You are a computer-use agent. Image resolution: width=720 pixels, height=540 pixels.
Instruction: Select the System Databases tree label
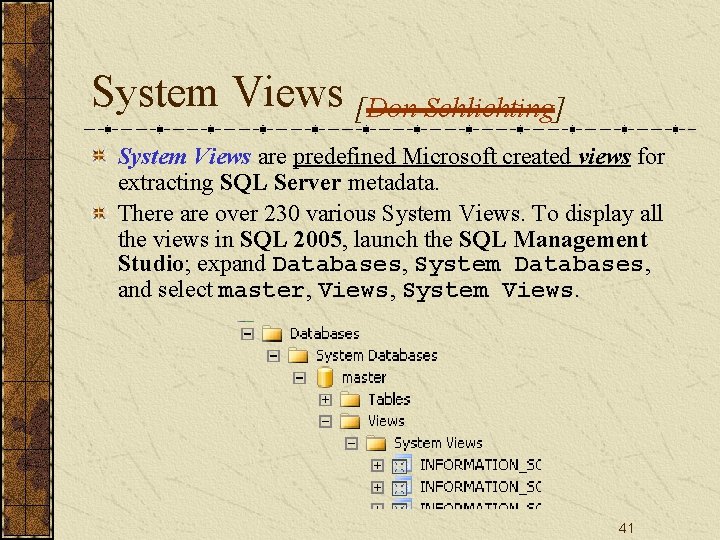[x=377, y=355]
